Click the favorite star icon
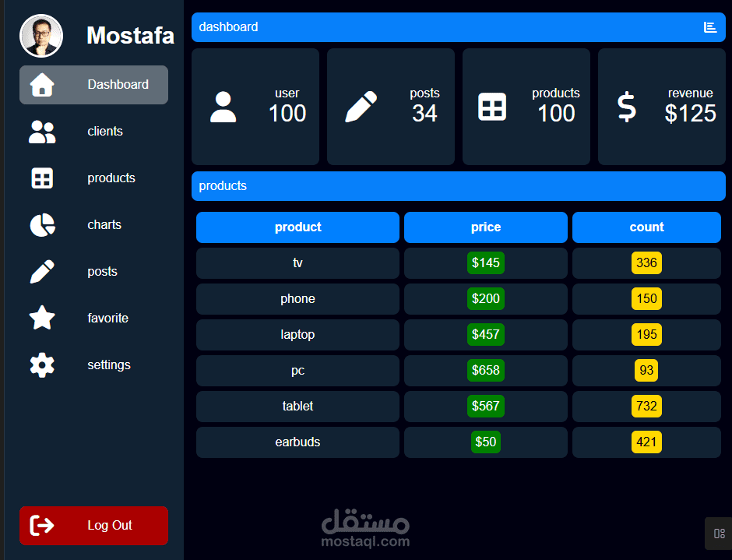 click(x=41, y=318)
